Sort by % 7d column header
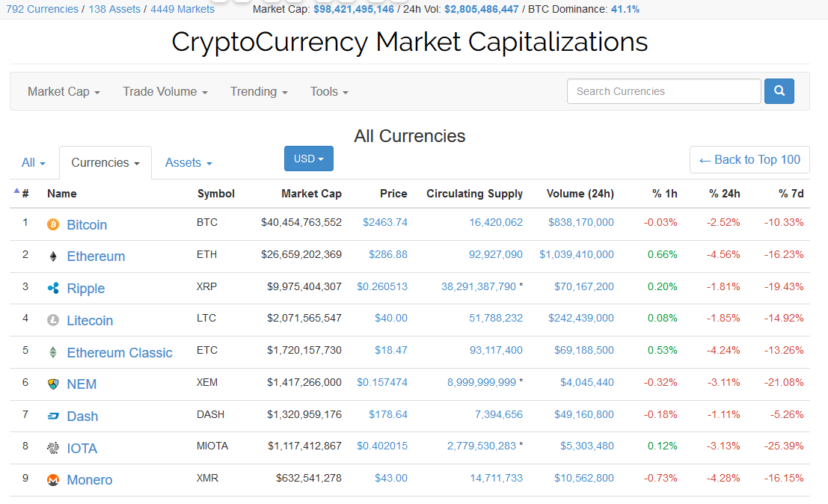828x504 pixels. (x=791, y=194)
